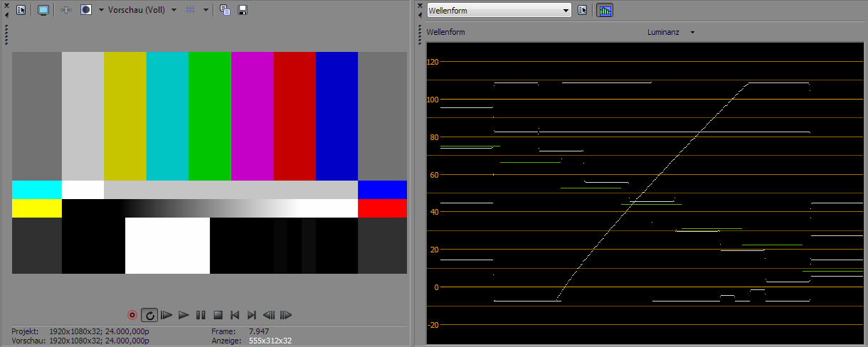Click the record button in preview transport

point(132,314)
